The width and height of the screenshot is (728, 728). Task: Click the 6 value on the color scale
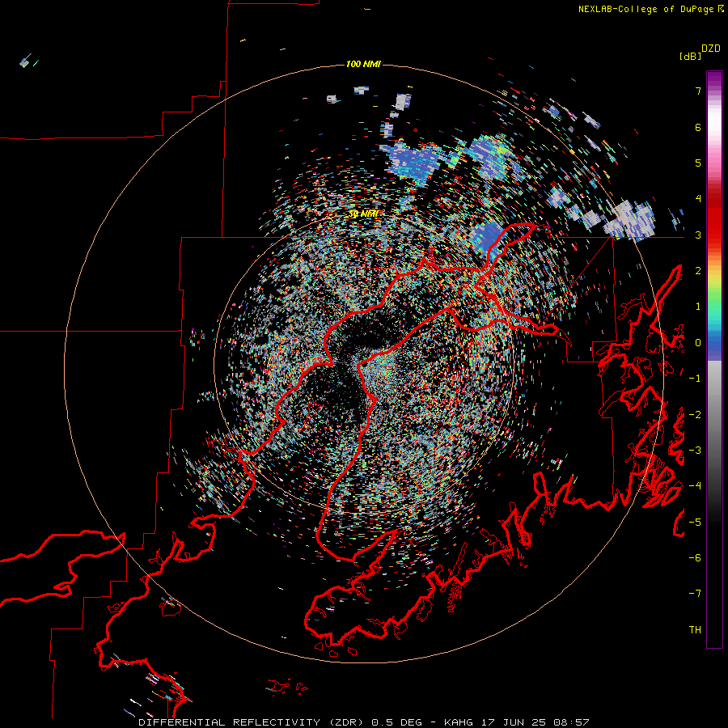(698, 127)
